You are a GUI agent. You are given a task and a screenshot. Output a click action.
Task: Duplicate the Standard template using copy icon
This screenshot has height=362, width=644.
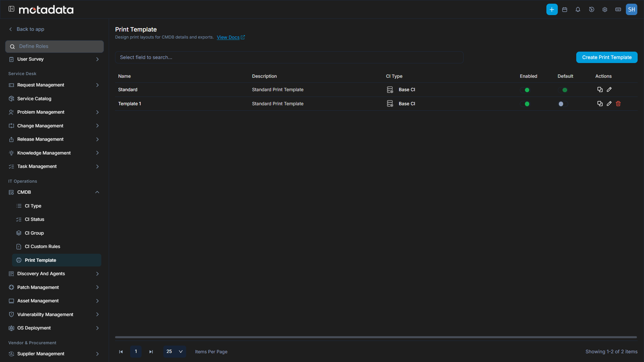point(600,89)
